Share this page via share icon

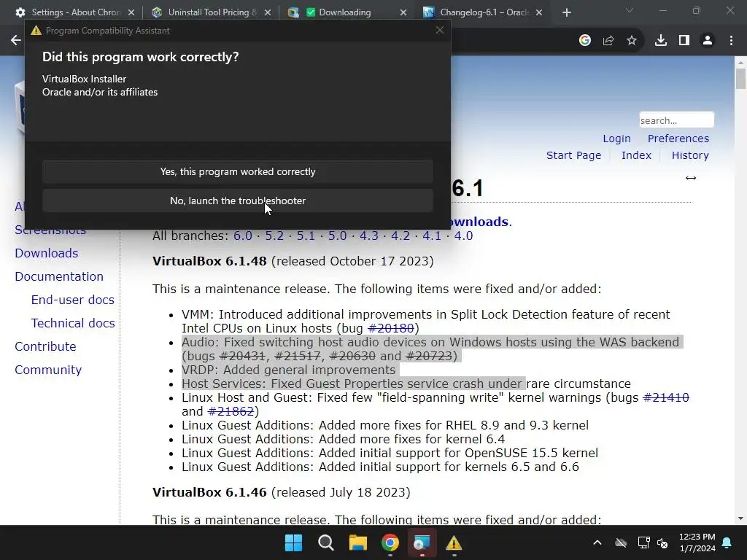608,41
